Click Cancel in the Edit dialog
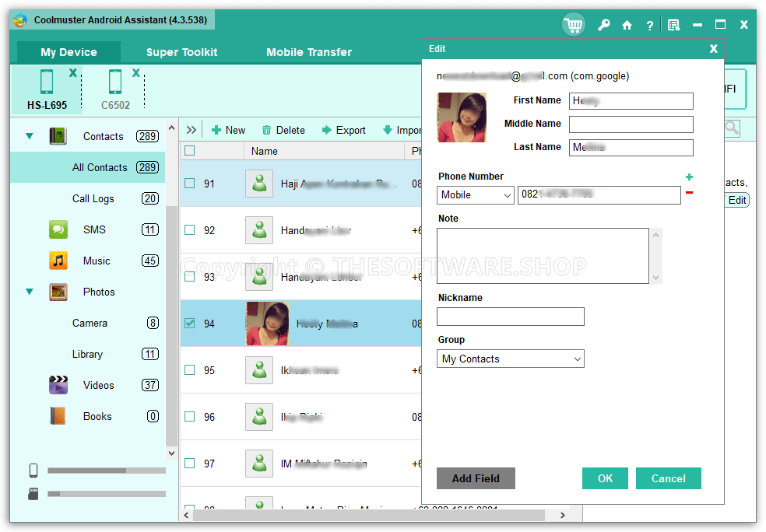 tap(668, 478)
